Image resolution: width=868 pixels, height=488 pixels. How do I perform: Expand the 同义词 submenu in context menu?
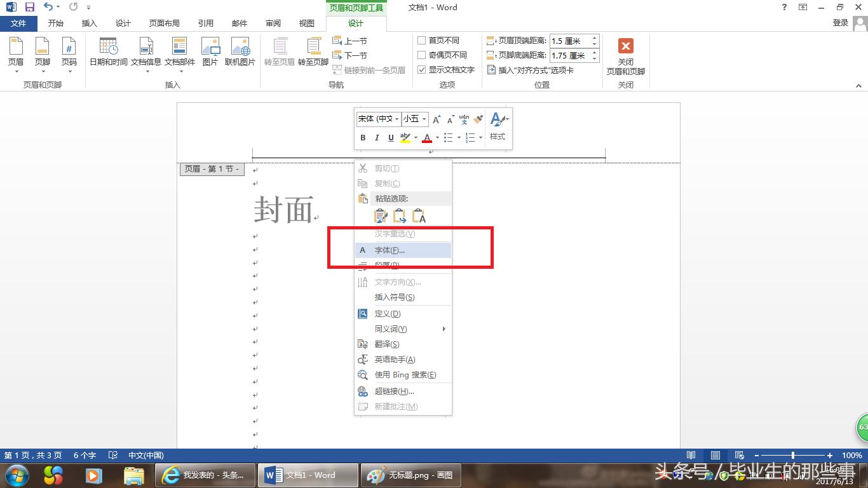(x=390, y=329)
